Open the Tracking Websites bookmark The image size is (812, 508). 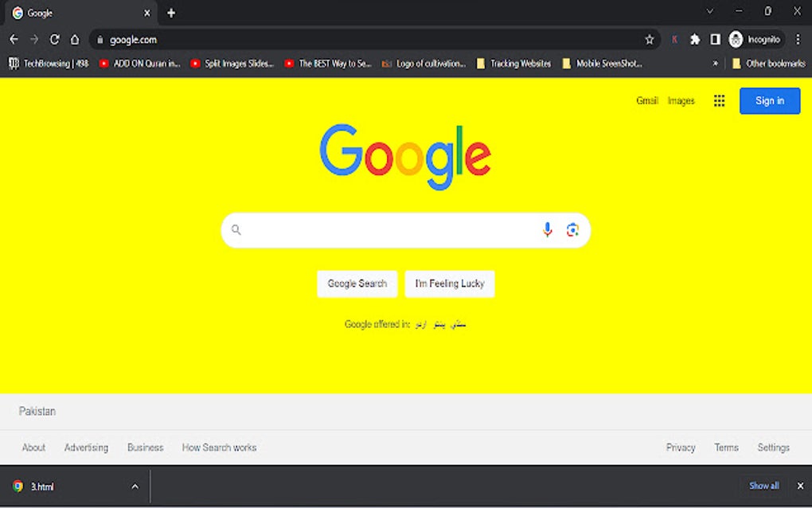(513, 63)
